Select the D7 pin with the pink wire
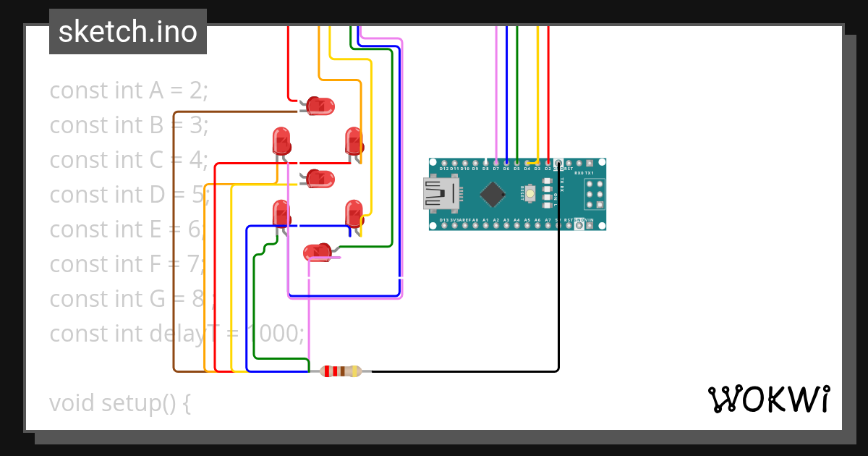 495,163
